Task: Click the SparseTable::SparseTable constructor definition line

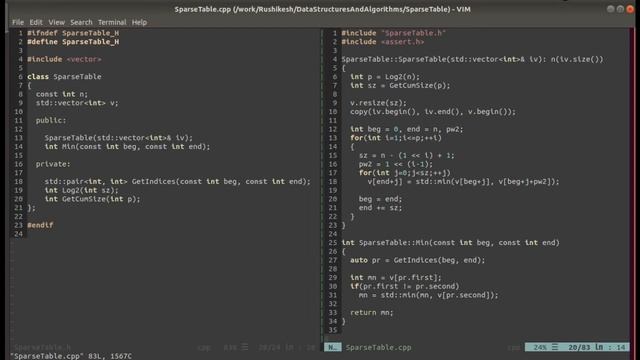Action: coord(472,59)
